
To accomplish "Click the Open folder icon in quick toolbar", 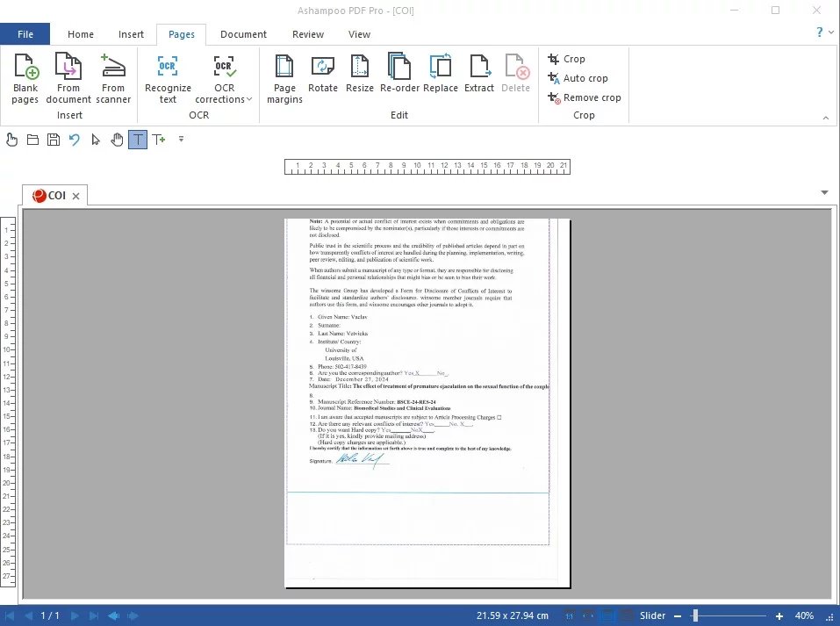I will [x=32, y=140].
